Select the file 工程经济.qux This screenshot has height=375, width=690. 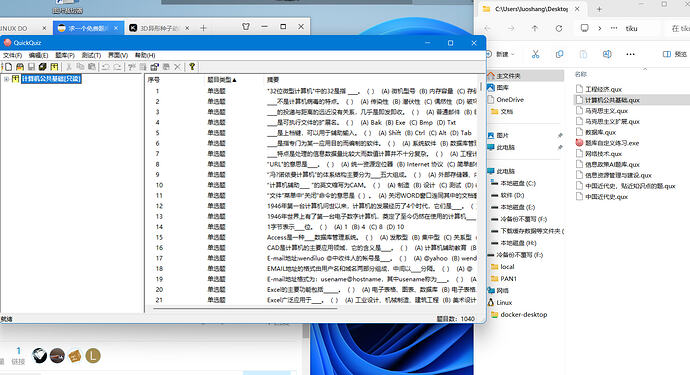tap(598, 89)
